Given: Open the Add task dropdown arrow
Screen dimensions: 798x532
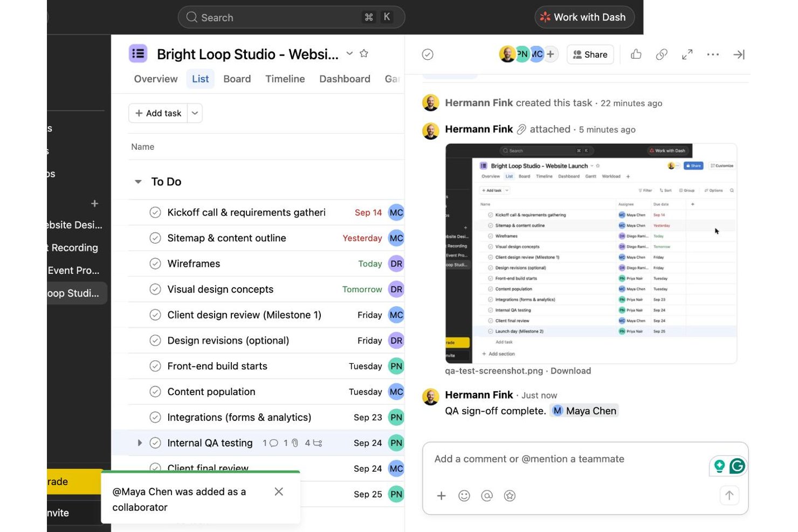Looking at the screenshot, I should pos(195,113).
